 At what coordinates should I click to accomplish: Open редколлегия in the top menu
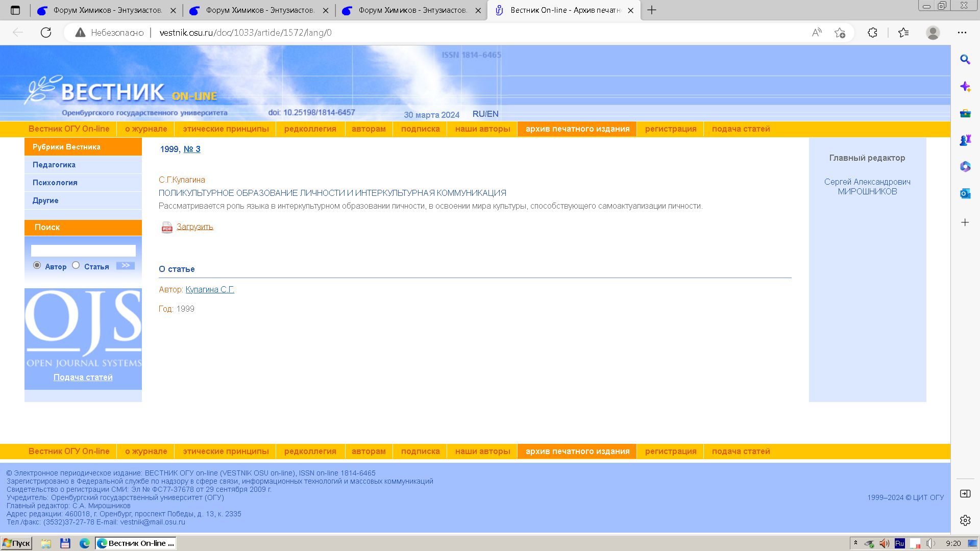[310, 129]
